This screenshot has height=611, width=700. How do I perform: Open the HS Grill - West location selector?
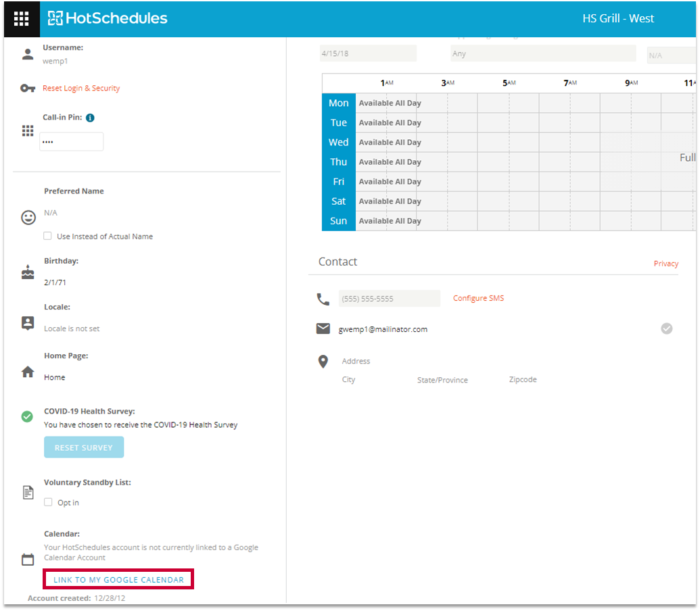tap(617, 19)
